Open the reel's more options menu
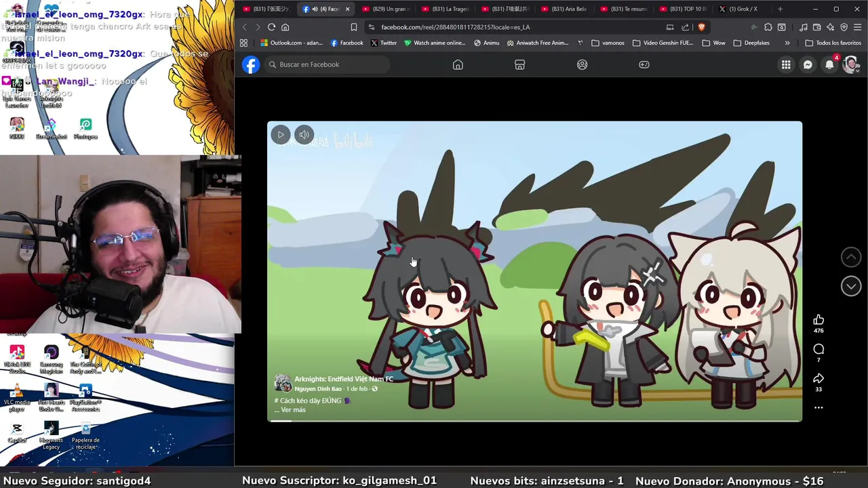Screen dimensions: 868x488 (818, 407)
